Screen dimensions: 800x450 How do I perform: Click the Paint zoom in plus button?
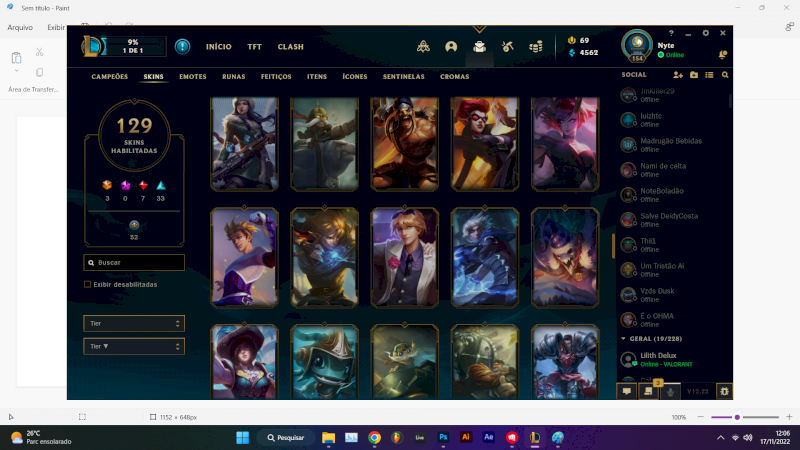789,417
